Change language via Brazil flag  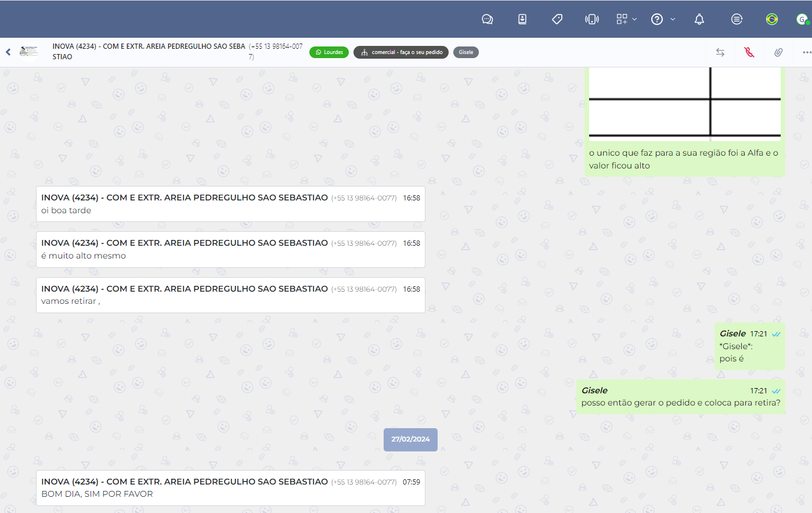pos(772,19)
